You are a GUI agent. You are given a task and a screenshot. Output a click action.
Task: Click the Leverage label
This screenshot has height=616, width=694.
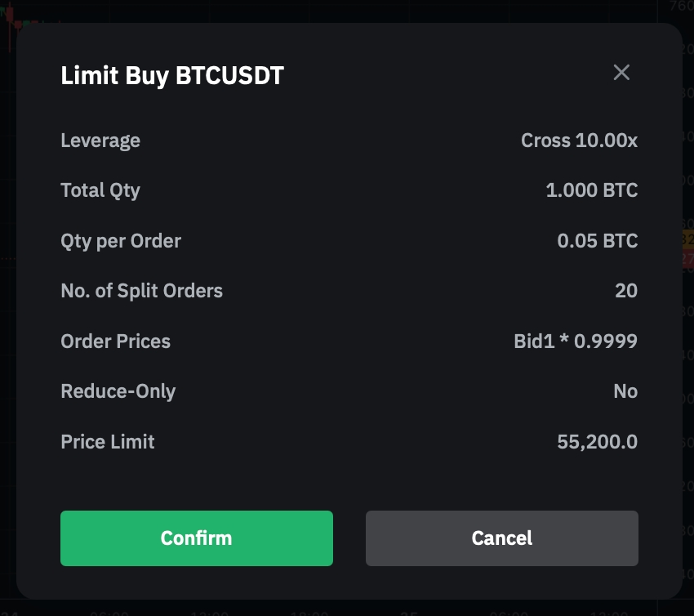coord(100,141)
